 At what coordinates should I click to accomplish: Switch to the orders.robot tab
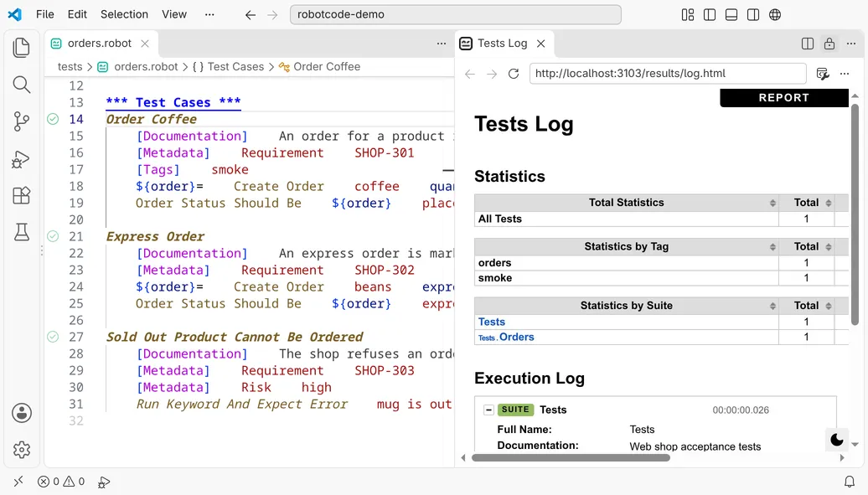coord(100,44)
